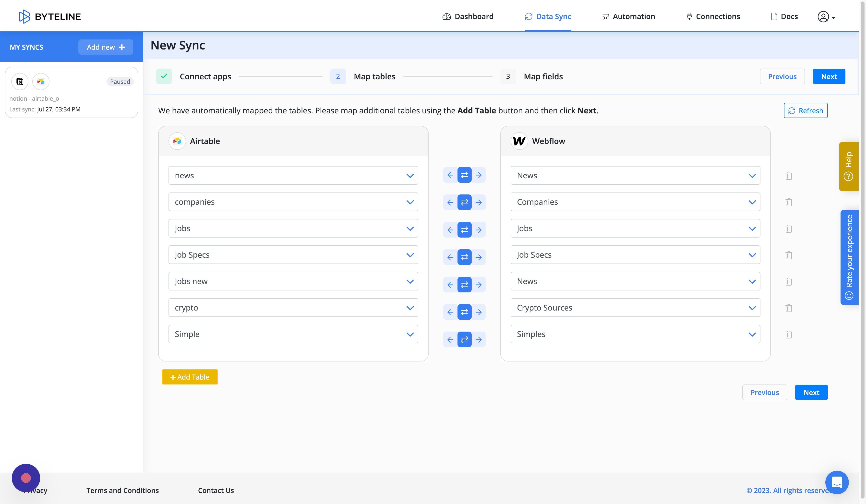The image size is (866, 504).
Task: Open Webflow Crypto Sources table dropdown
Action: [x=635, y=308]
